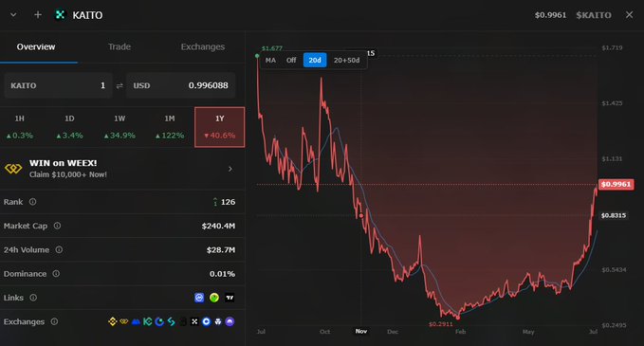Open the CoinMarketCap link icon
The height and width of the screenshot is (346, 644).
tap(199, 298)
